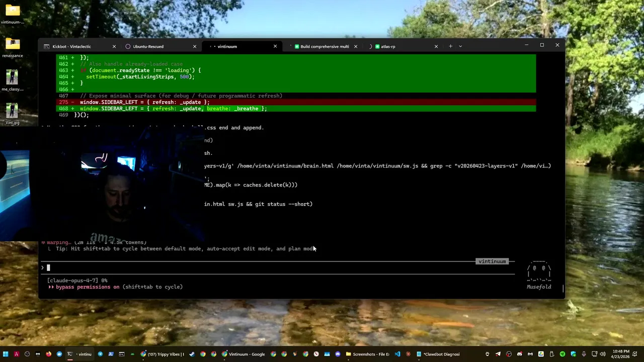Minimize the terminal window

pos(526,45)
